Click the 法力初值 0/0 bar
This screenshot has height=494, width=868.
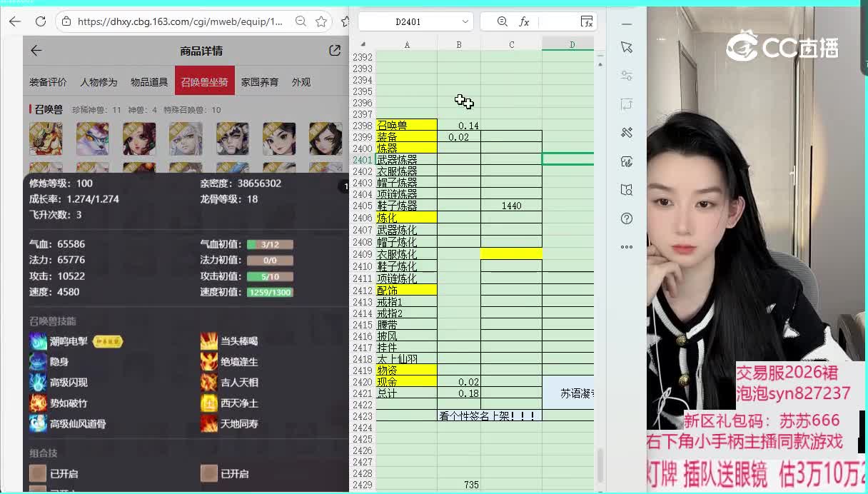[x=270, y=261]
